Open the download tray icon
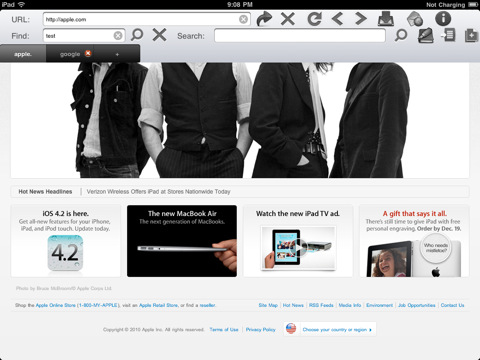Image resolution: width=480 pixels, height=360 pixels. pos(386,19)
